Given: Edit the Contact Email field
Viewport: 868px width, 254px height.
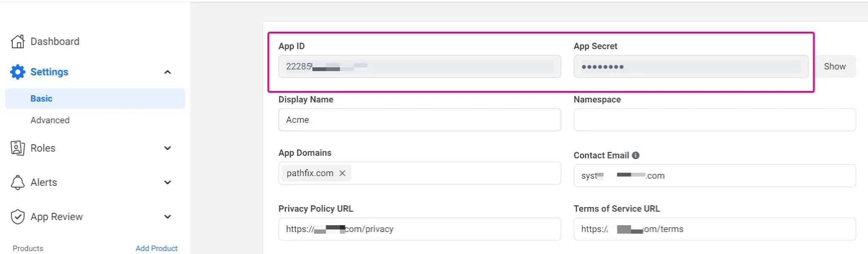Looking at the screenshot, I should [x=715, y=176].
